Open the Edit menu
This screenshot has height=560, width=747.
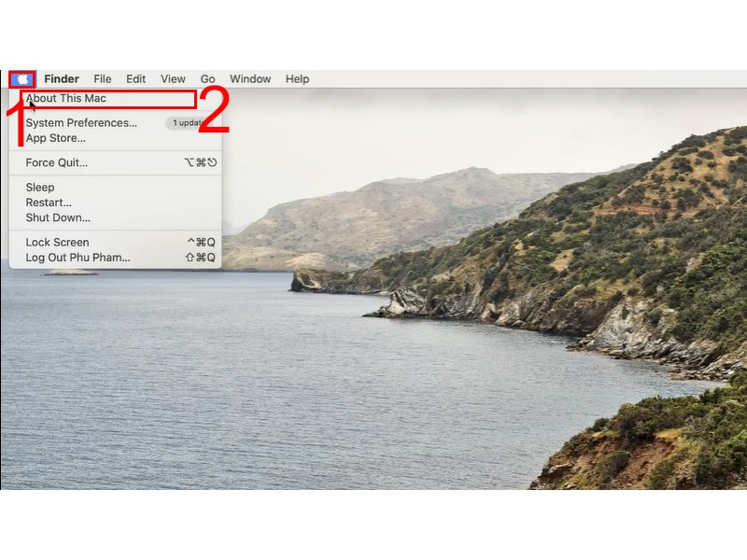(135, 79)
